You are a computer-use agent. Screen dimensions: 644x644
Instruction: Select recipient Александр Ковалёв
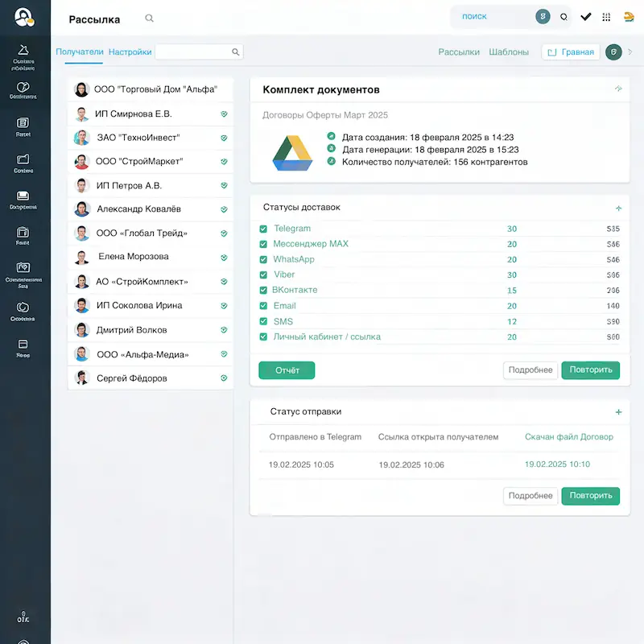151,209
